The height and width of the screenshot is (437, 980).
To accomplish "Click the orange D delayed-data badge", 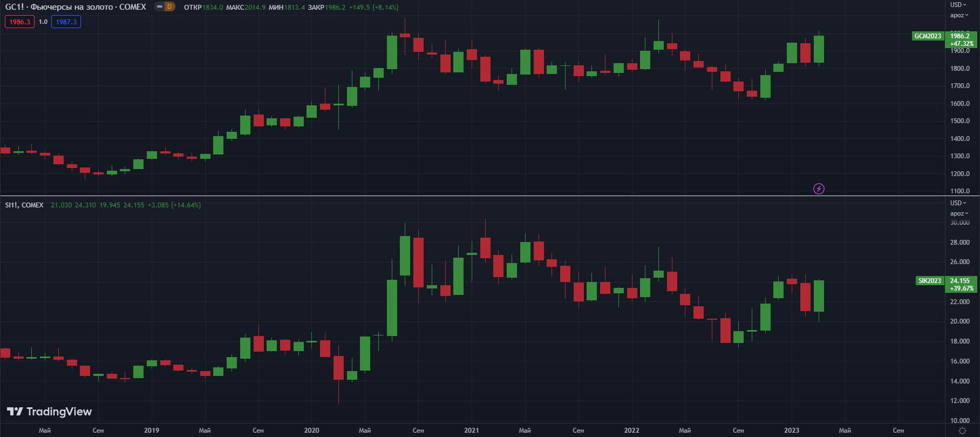I will [x=169, y=7].
